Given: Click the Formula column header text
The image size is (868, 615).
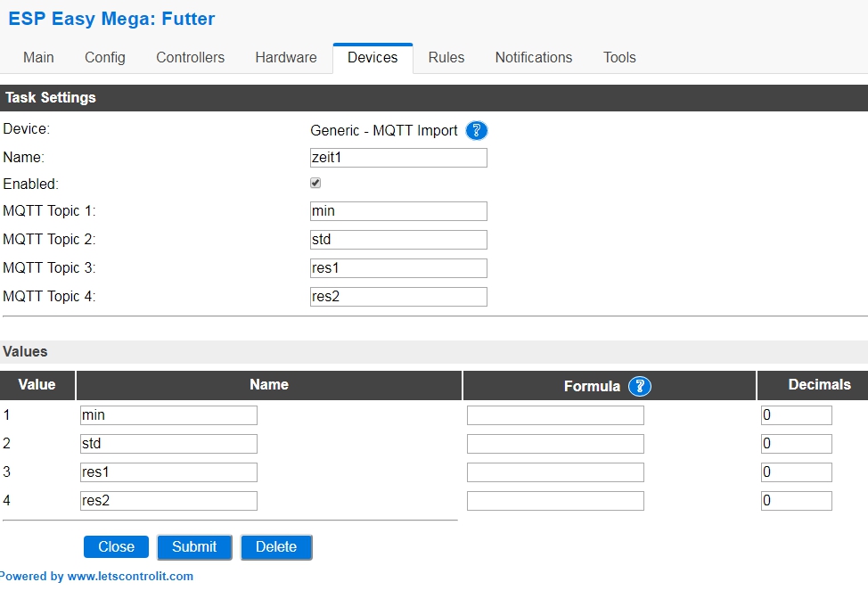Looking at the screenshot, I should pos(592,387).
